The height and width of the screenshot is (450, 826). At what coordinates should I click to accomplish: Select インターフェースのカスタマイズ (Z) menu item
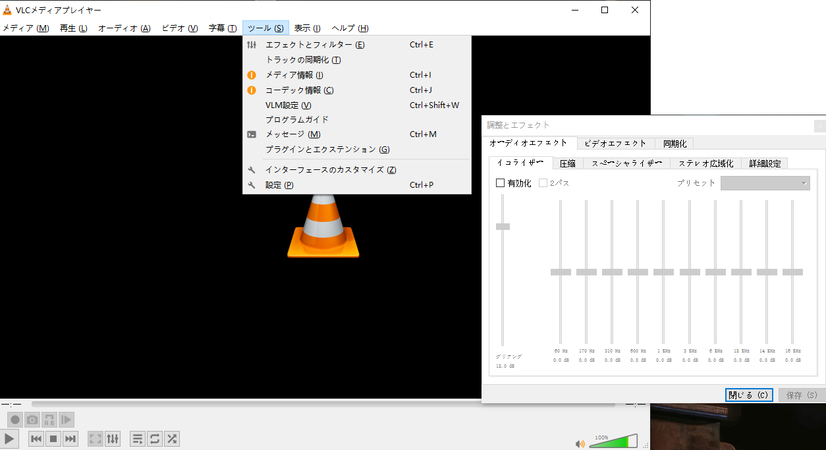tap(357, 170)
